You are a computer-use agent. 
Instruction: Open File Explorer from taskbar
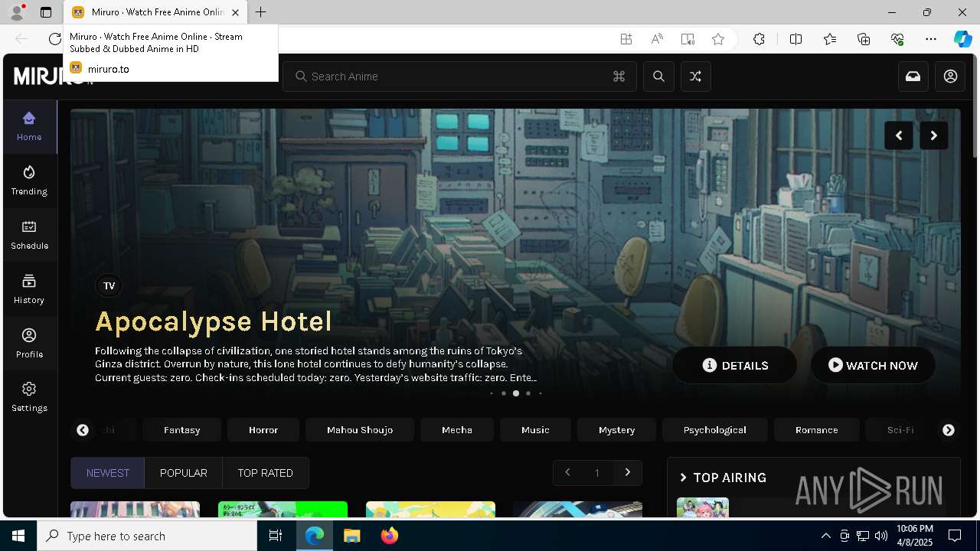[x=351, y=536]
